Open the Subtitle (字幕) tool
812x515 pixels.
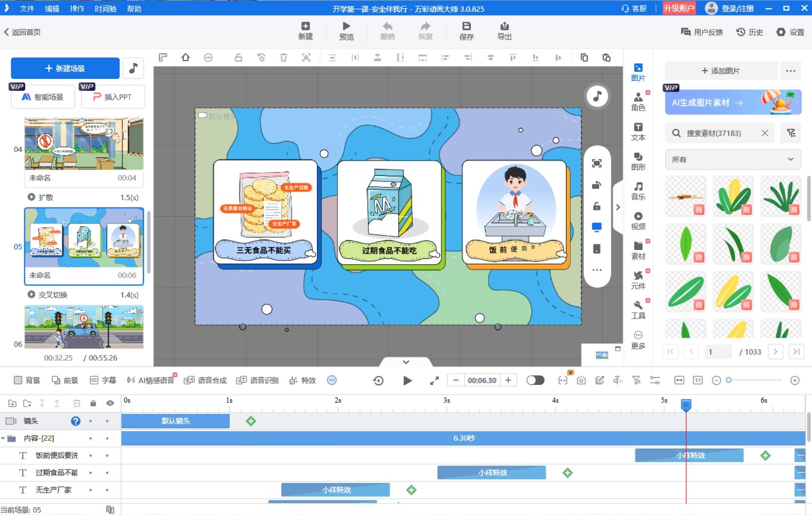[x=103, y=380]
